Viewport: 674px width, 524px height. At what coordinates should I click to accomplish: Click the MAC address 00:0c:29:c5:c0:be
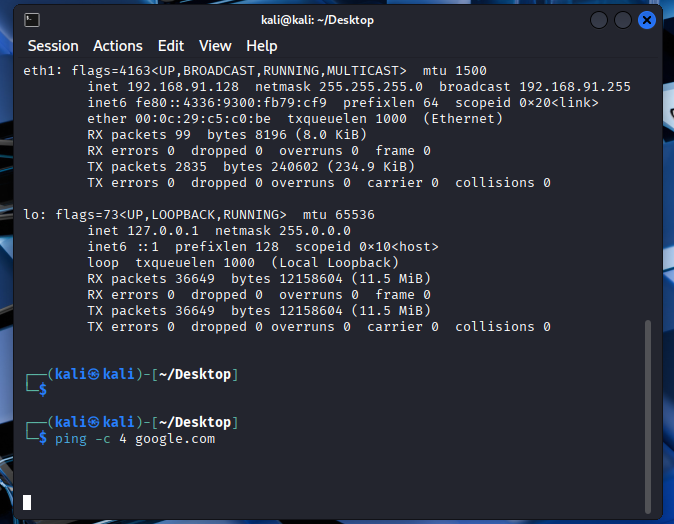203,119
